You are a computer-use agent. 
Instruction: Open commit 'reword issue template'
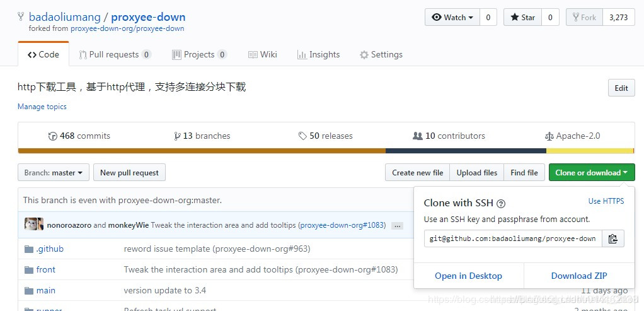[217, 249]
